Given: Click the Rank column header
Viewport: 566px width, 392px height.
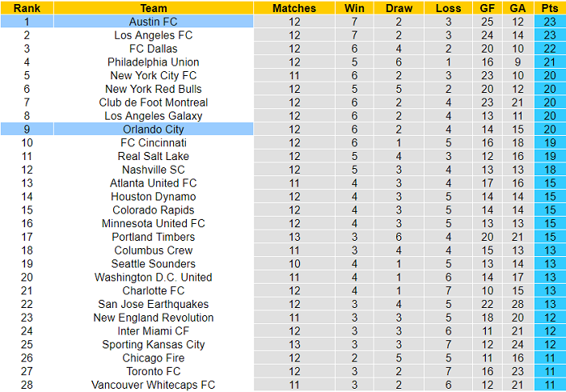Looking at the screenshot, I should point(27,8).
